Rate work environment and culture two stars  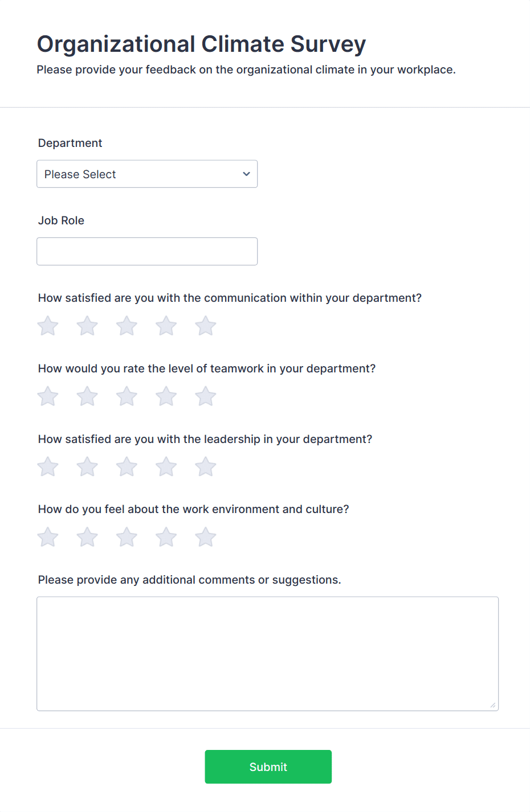coord(87,537)
